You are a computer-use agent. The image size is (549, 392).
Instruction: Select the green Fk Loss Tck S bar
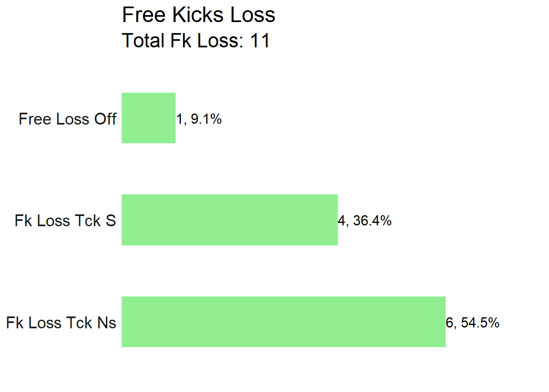pos(230,220)
